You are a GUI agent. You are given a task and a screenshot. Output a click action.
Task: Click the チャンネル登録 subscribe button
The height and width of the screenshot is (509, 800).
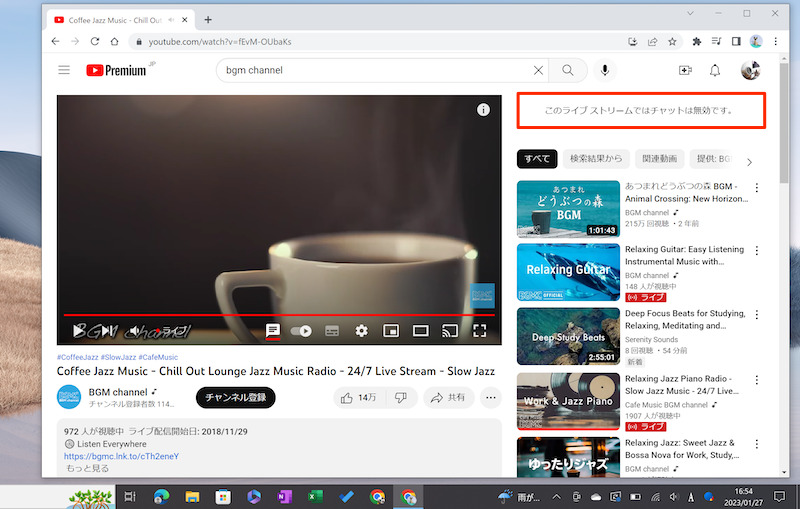tap(235, 397)
